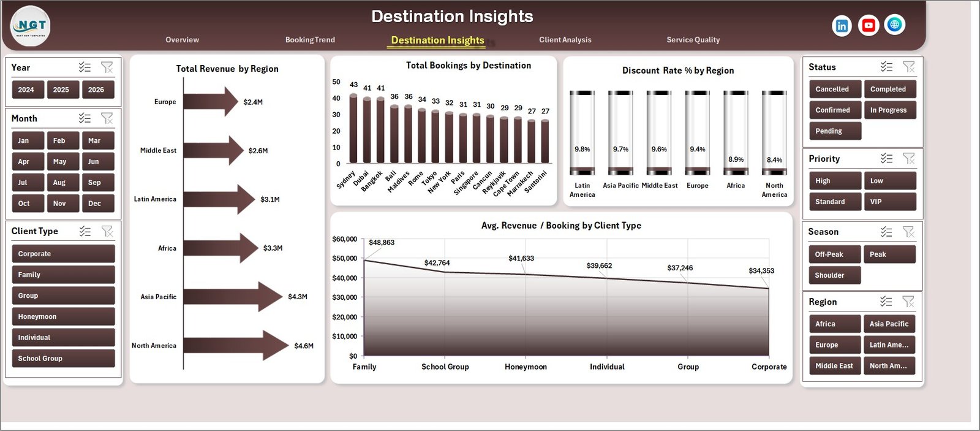
Task: Toggle multi-select in Month slicer
Action: [85, 118]
